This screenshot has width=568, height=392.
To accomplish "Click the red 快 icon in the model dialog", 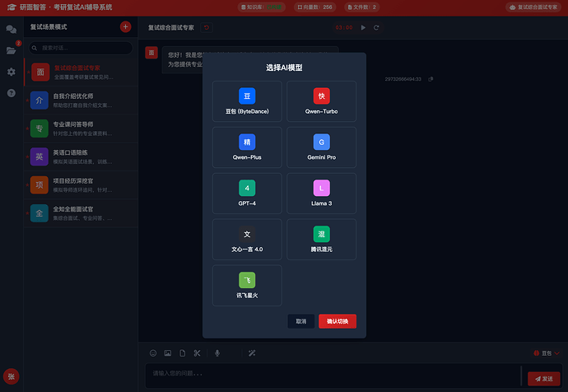I will pyautogui.click(x=321, y=96).
